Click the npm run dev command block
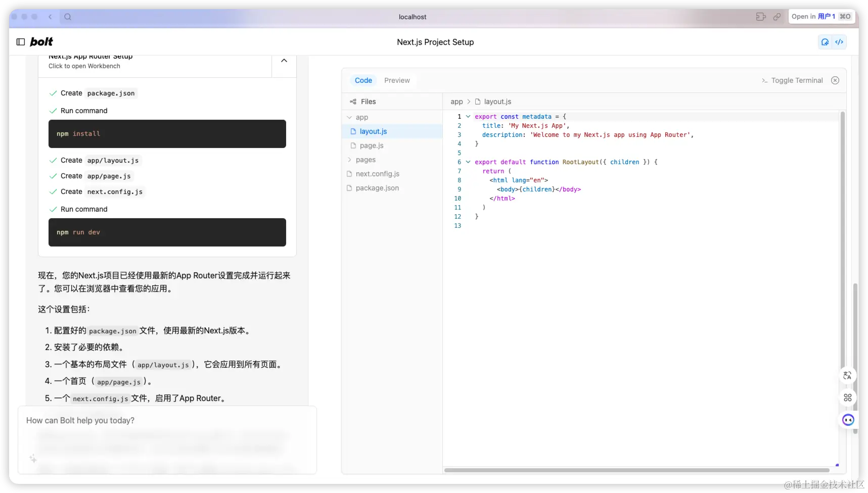The height and width of the screenshot is (493, 868). pos(167,232)
